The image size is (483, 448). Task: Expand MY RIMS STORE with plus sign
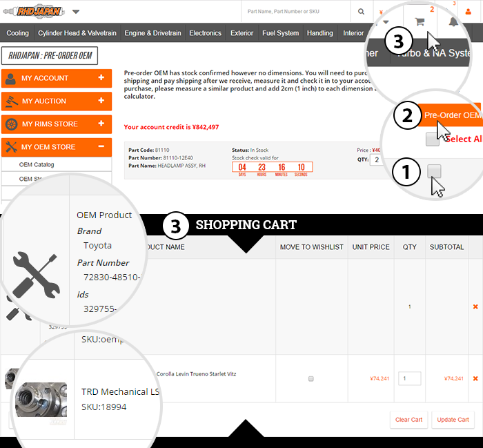click(101, 124)
